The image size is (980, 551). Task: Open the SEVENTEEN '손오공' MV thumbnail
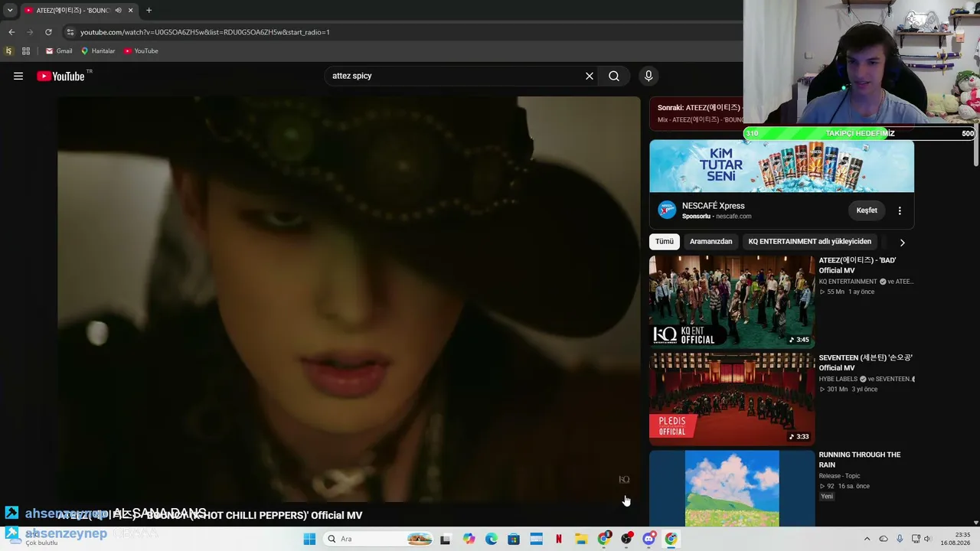pyautogui.click(x=732, y=399)
